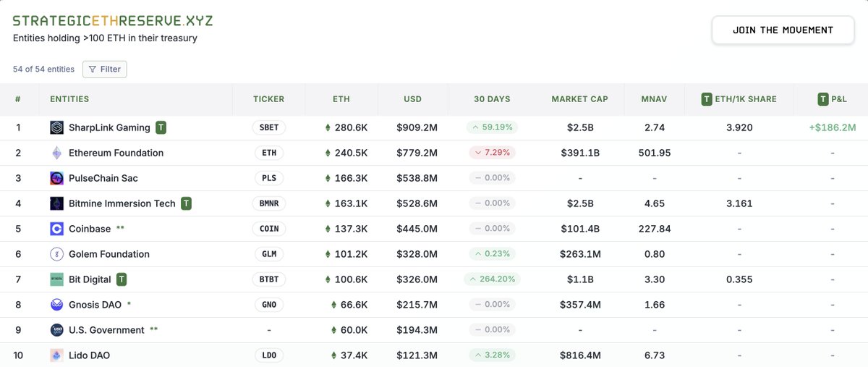This screenshot has height=367, width=868.
Task: Click the Gnosis DAO logo icon
Action: click(x=56, y=305)
